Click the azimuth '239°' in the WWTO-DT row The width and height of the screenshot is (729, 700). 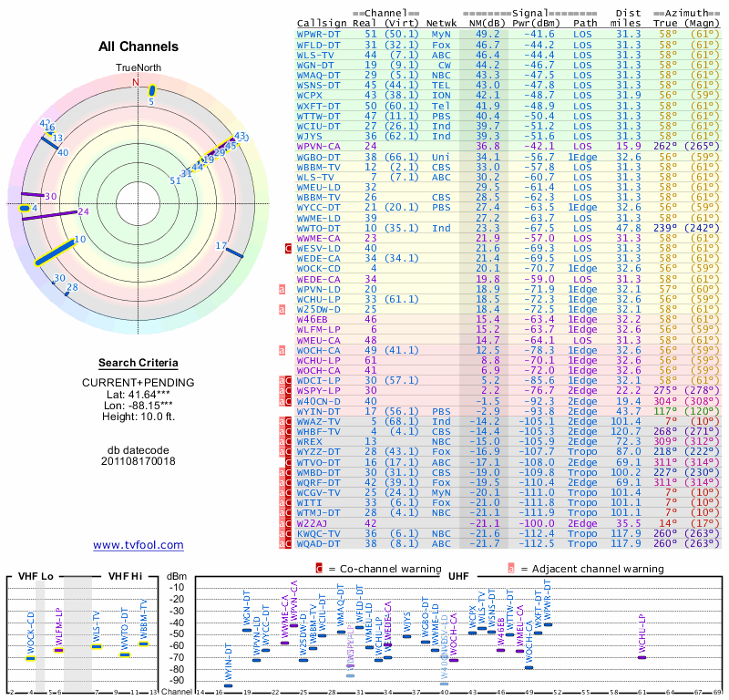click(x=665, y=229)
